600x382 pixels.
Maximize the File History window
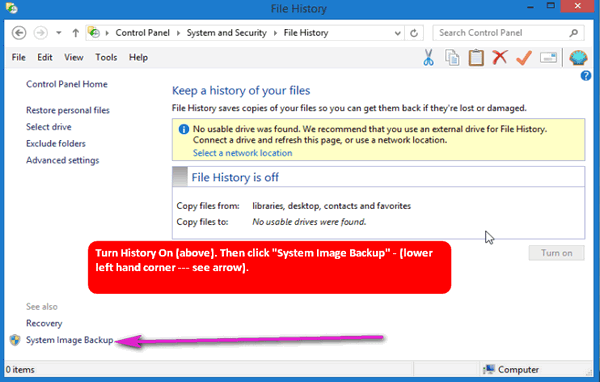pos(551,6)
